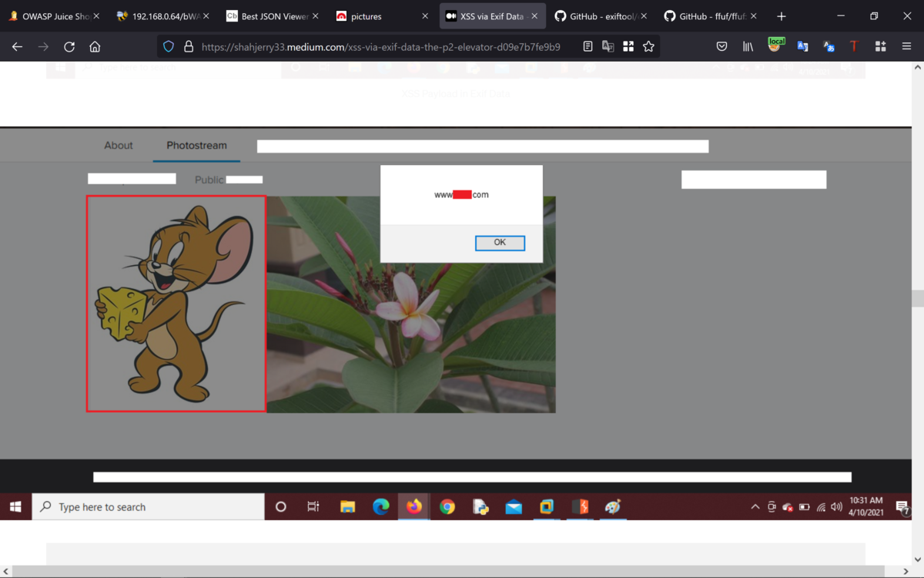Click the address bar URL field
Viewport: 924px width, 578px height.
380,46
